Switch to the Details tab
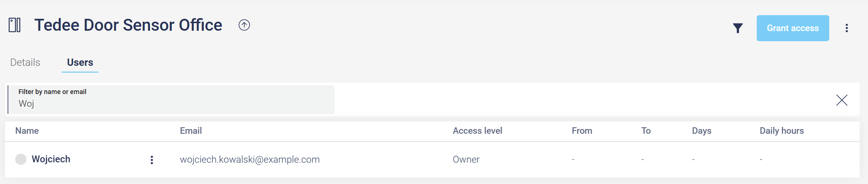Screen dimensions: 868x184 [x=25, y=63]
